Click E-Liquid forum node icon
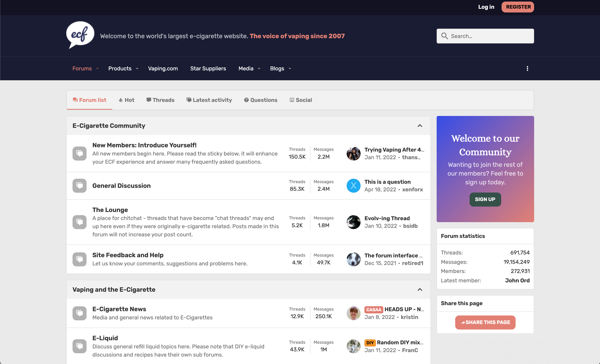Screen dimensions: 600x364 point(79,346)
